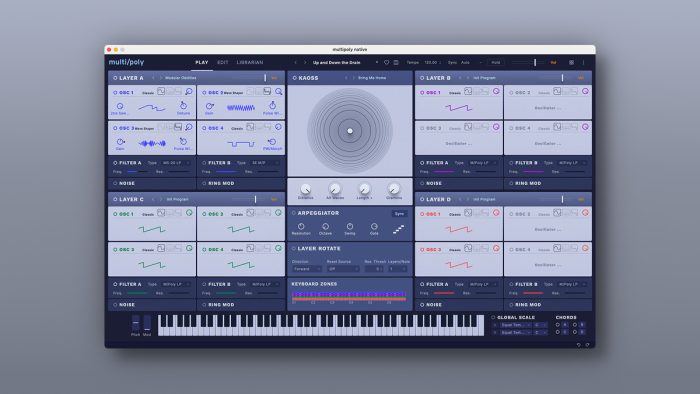Switch to the LIBRARIAN tab
This screenshot has width=700, height=394.
[250, 62]
